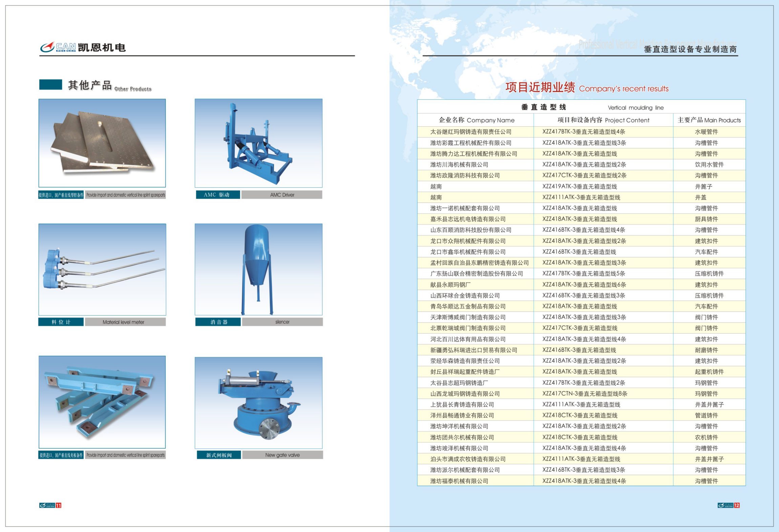Image resolution: width=779 pixels, height=532 pixels.
Task: Select the 潍坊福泰机械有限公司 last table row
Action: point(581,481)
